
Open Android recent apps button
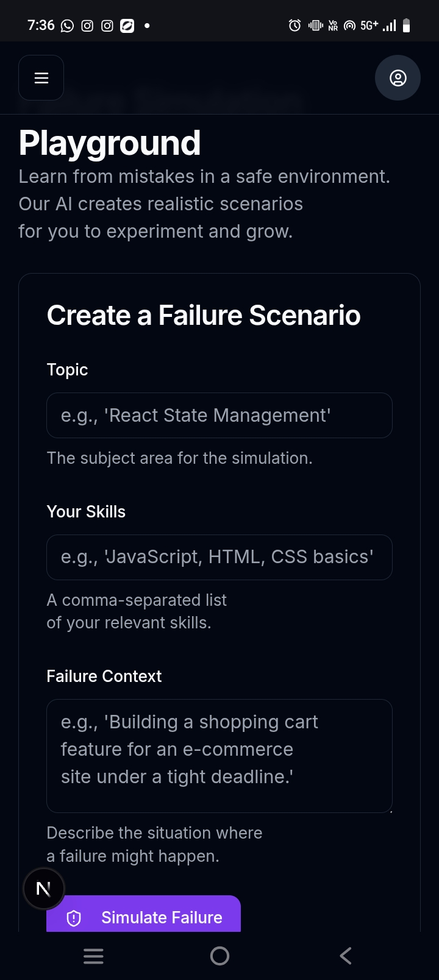tap(93, 956)
